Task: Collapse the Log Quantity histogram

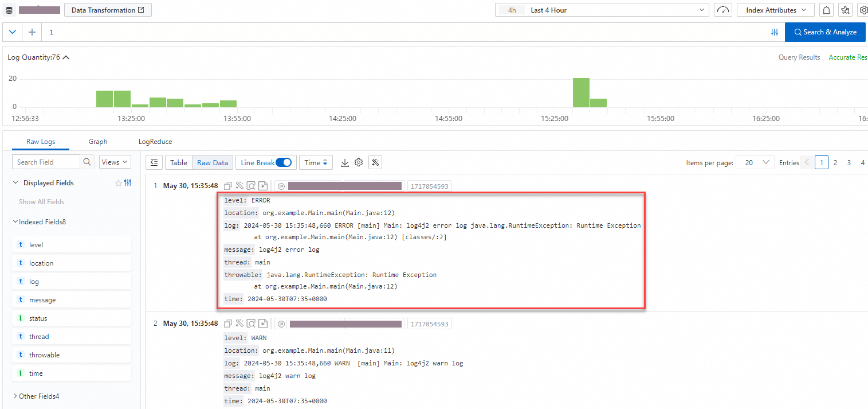Action: coord(66,57)
